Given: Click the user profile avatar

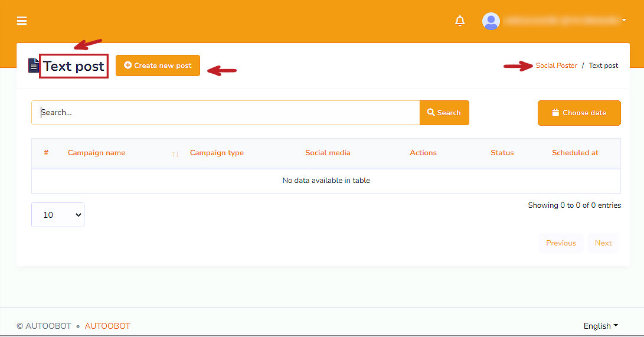Looking at the screenshot, I should click(x=491, y=21).
